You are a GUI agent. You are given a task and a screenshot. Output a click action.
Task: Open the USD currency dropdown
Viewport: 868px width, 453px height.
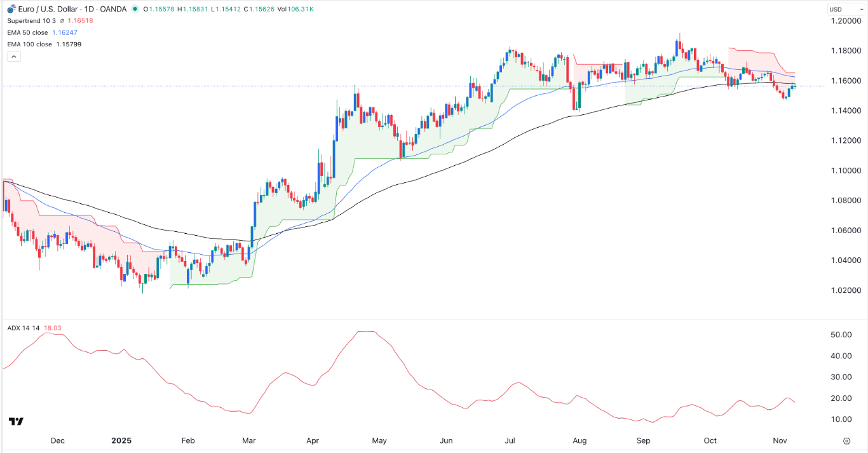coord(847,9)
